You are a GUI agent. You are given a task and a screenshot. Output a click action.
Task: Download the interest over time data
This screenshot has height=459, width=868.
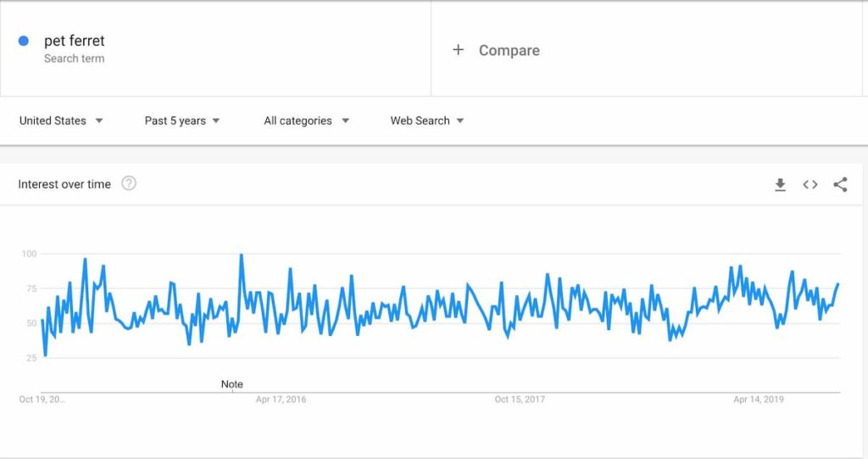coord(780,185)
